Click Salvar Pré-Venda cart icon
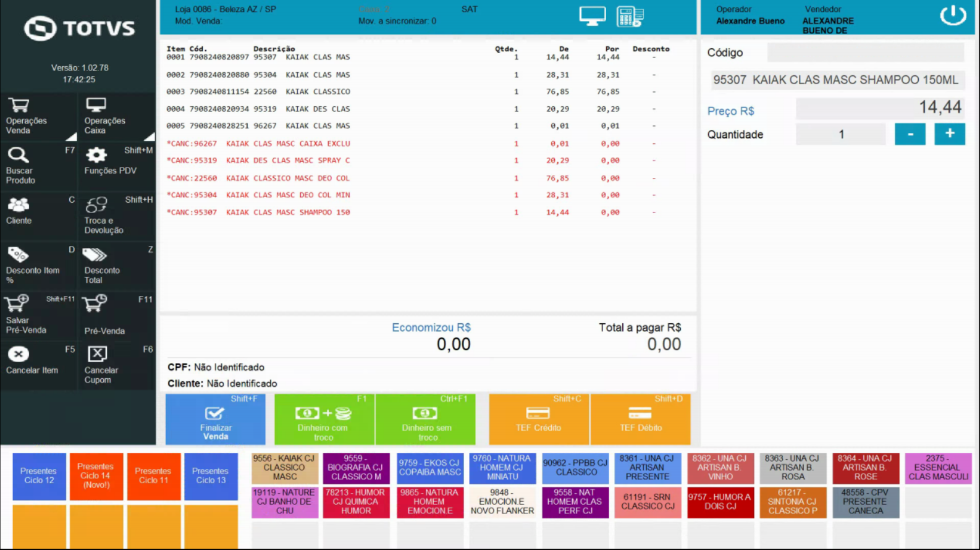This screenshot has height=550, width=980. click(16, 304)
